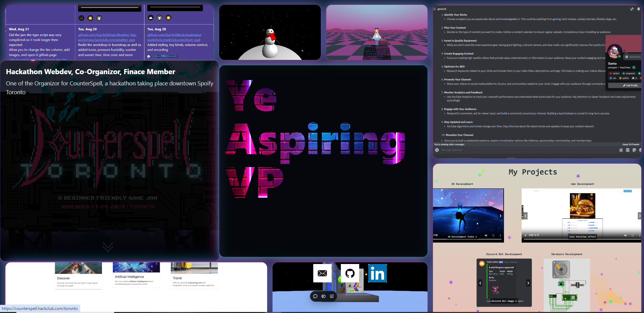Open the GitHub contact icon in 3D scene
The image size is (644, 313).
coord(350,273)
